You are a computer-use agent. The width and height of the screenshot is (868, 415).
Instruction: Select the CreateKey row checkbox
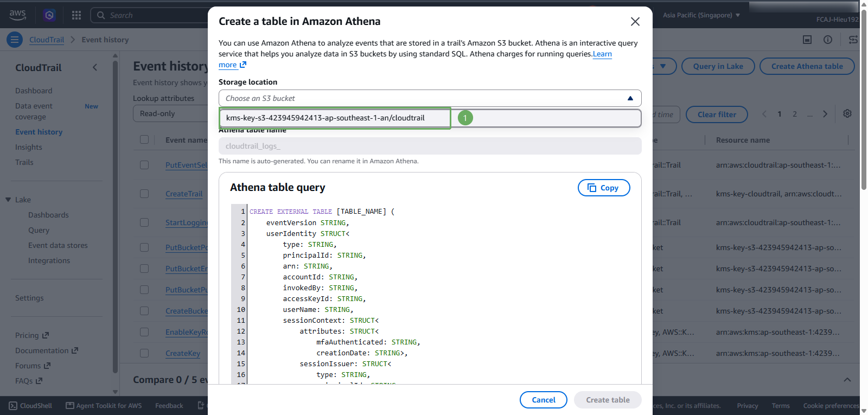tap(144, 353)
